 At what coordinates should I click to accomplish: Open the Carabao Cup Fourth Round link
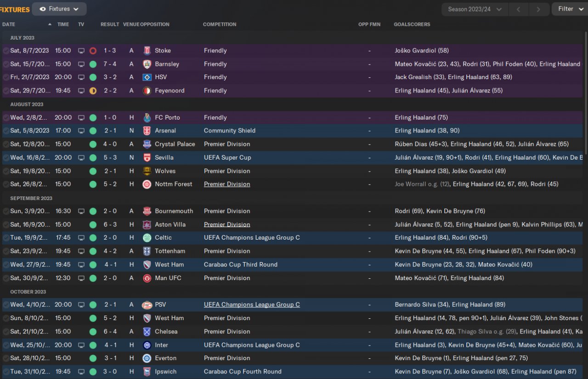point(243,372)
